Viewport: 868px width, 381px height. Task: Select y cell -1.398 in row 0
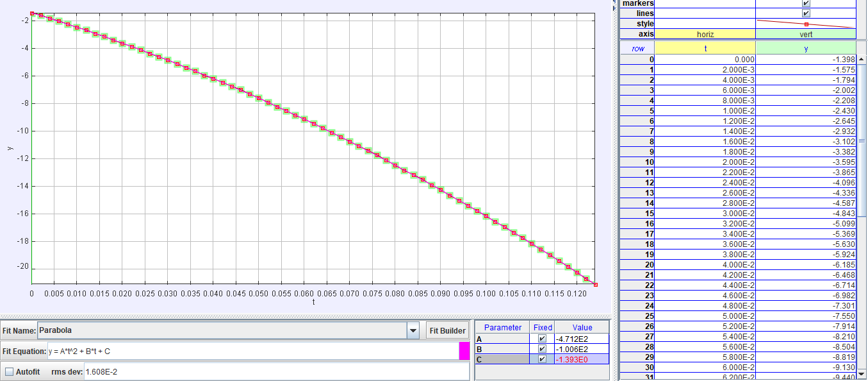coord(806,59)
